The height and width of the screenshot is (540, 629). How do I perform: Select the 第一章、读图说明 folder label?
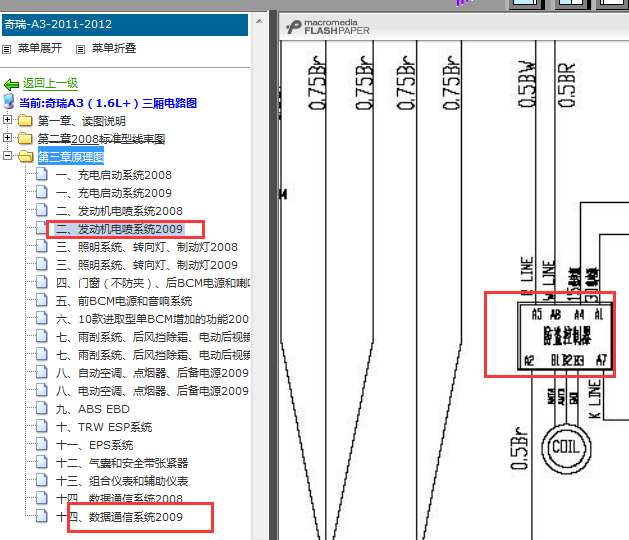point(82,121)
